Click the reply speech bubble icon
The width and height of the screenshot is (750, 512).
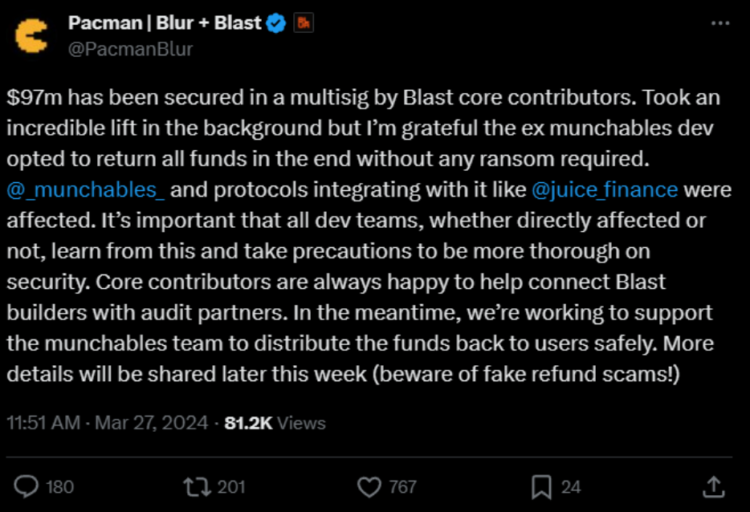tap(29, 486)
